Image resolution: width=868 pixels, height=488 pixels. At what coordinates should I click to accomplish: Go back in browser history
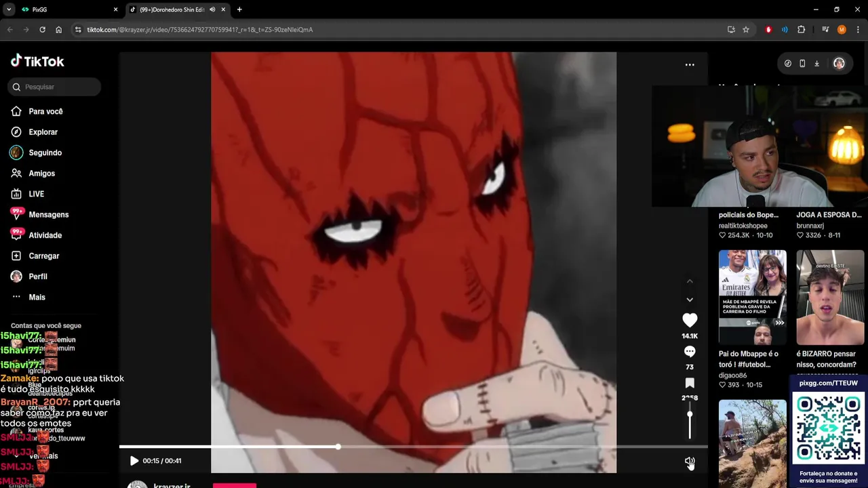coord(10,30)
